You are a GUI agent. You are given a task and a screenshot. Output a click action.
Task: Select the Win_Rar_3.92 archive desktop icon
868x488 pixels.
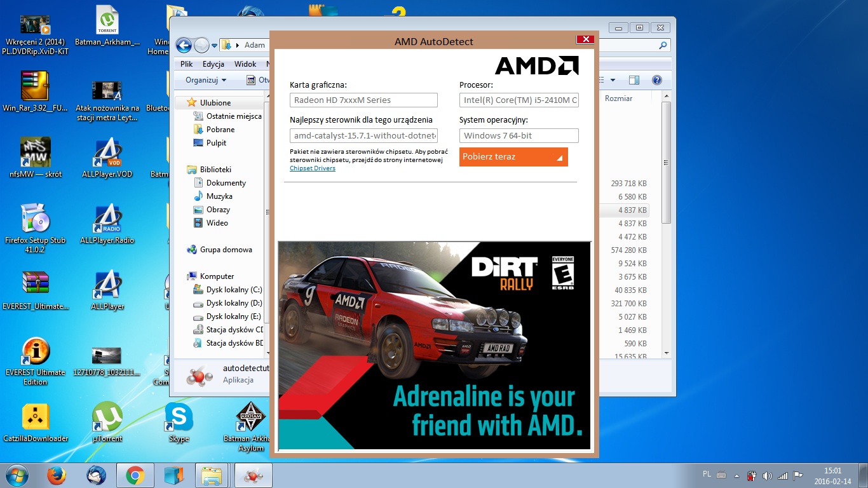(x=35, y=86)
